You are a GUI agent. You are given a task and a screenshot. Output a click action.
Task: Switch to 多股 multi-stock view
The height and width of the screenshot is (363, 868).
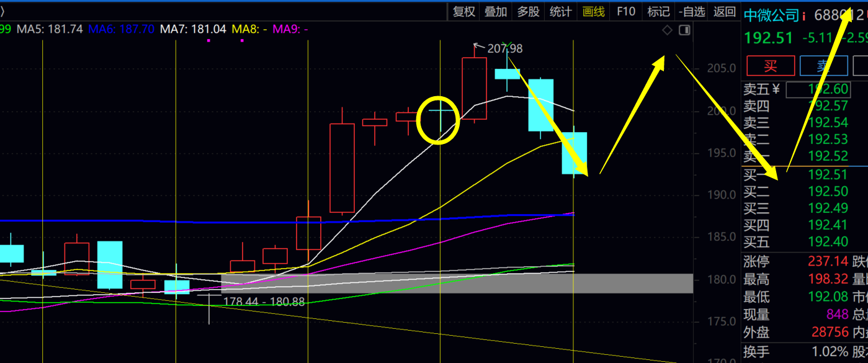click(x=529, y=12)
